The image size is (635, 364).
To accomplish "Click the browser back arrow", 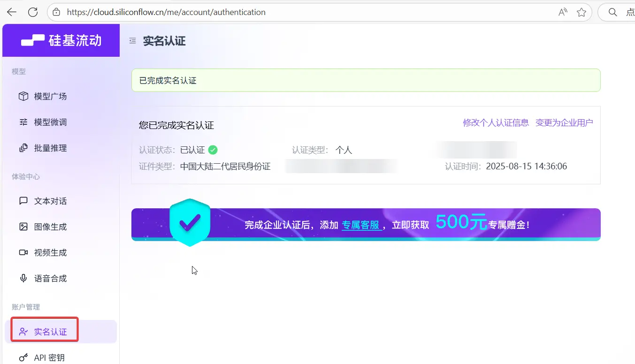I will coord(12,12).
